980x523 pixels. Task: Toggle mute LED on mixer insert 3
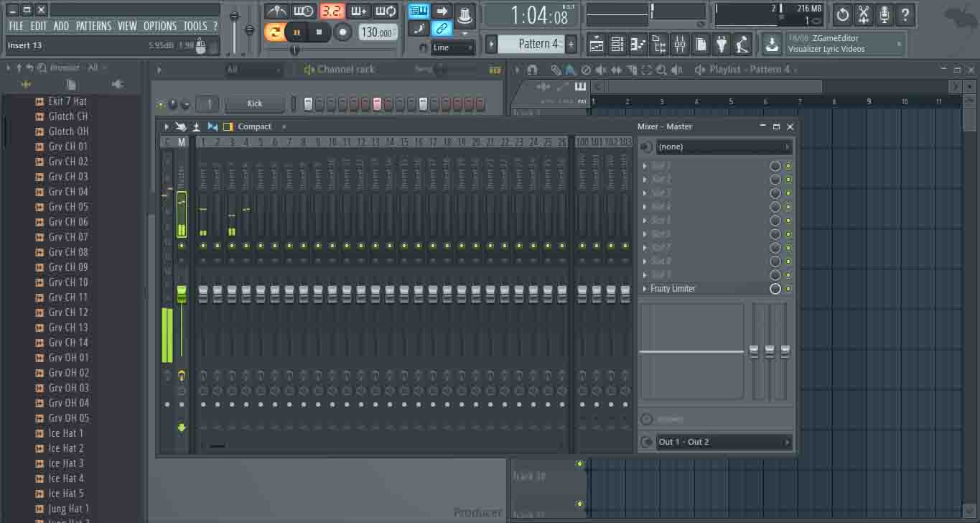[232, 246]
